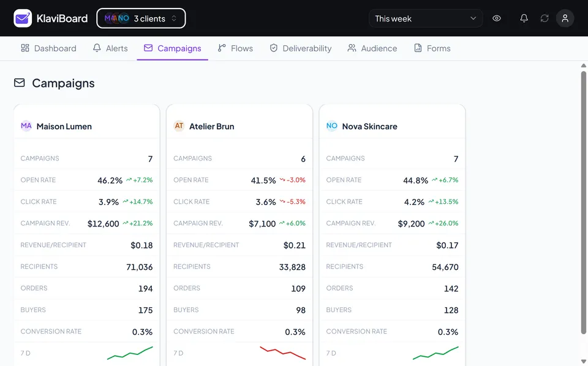The image size is (588, 366).
Task: Click the envelope icon beside Campaigns heading
Action: click(20, 83)
